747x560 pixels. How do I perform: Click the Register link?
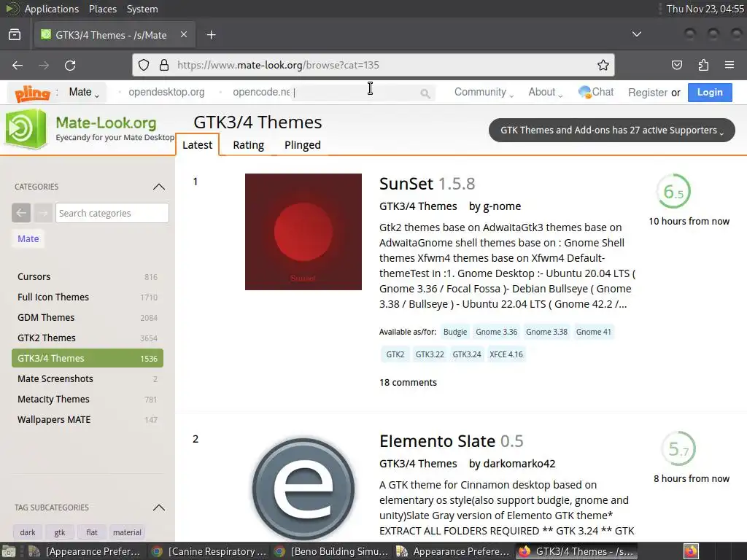pos(648,93)
